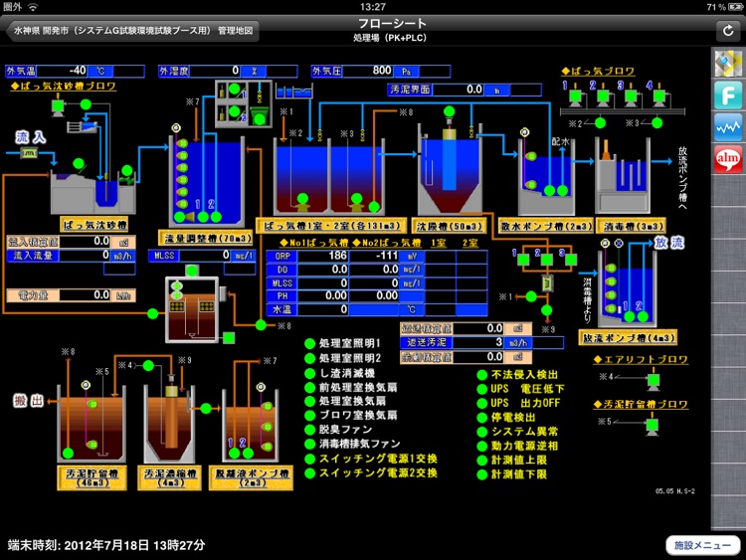Tap the 計測値上限 alarm indicator
Screen dimensions: 746x560
pyautogui.click(x=482, y=461)
